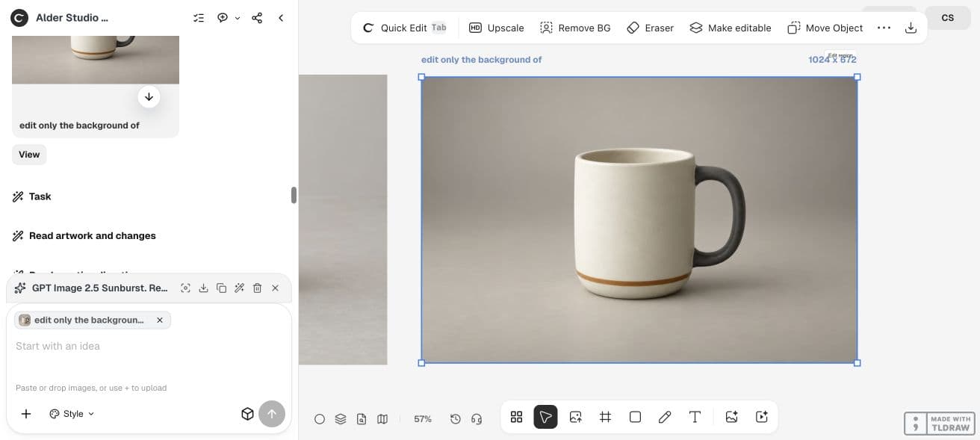
Task: Open the grid apps menu in bottom toolbar
Action: click(x=516, y=417)
